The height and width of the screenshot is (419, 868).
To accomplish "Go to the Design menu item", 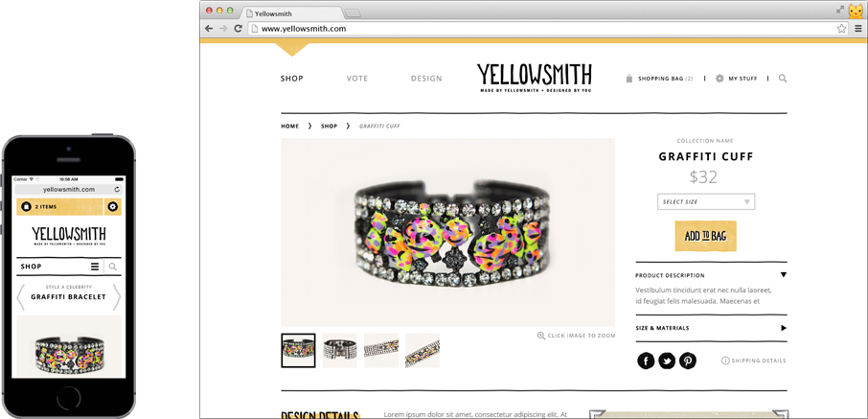I will pyautogui.click(x=426, y=79).
